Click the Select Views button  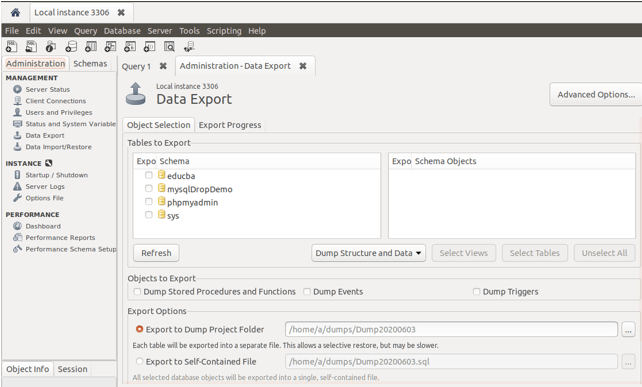pos(463,253)
